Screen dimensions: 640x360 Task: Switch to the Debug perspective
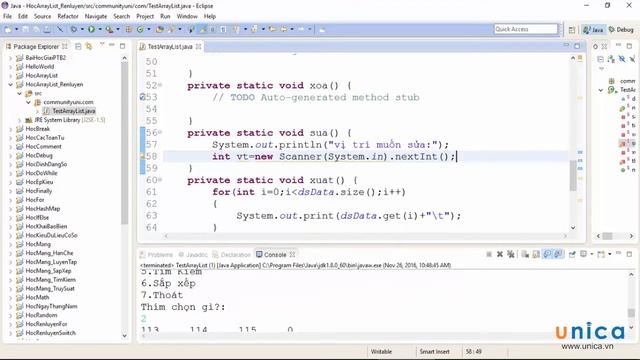(x=621, y=30)
